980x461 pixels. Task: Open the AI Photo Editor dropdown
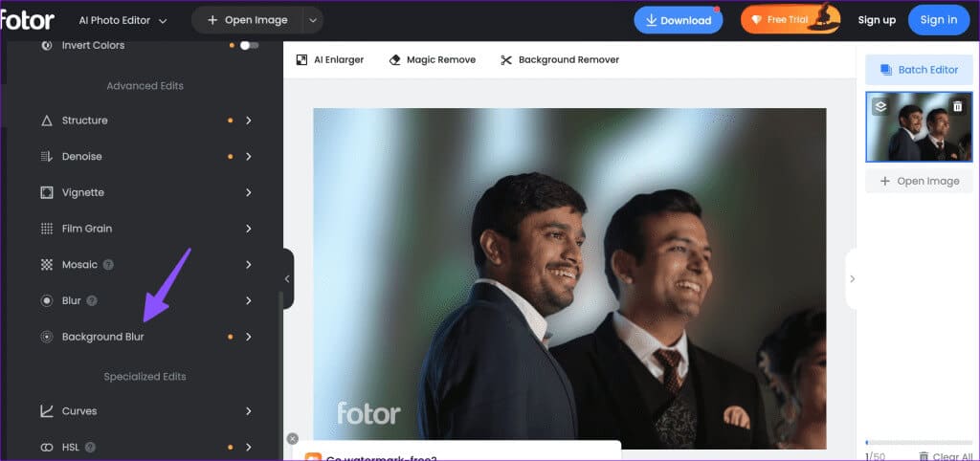[x=123, y=21]
